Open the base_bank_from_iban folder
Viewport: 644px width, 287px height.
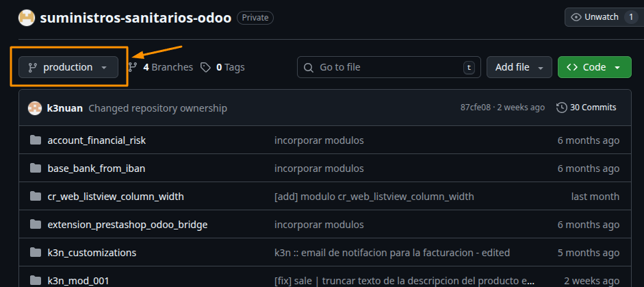[96, 169]
